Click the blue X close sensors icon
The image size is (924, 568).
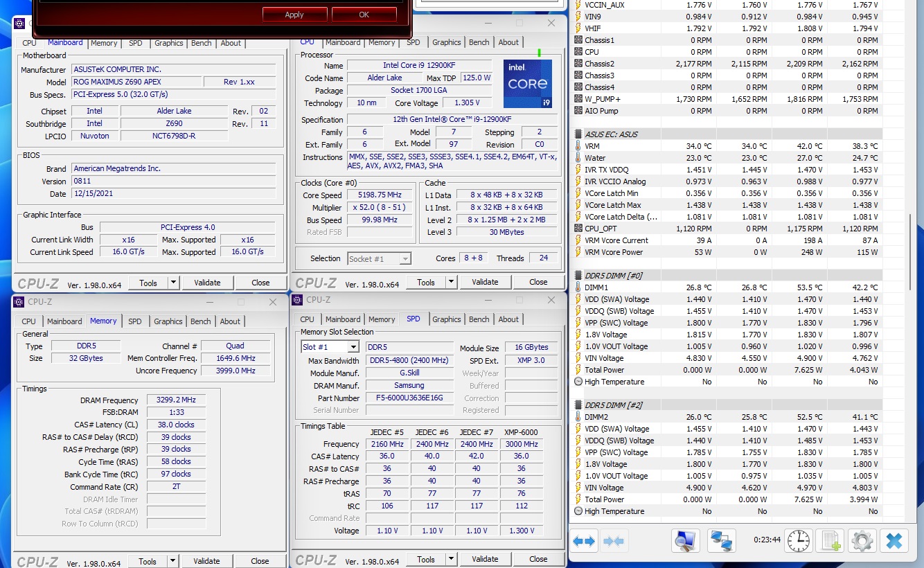pos(894,541)
